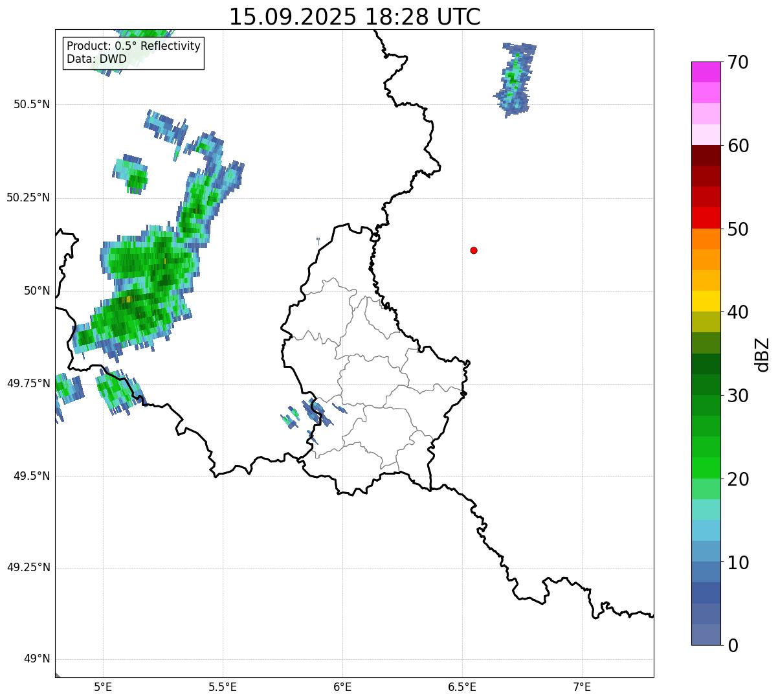Click the bright red colorbar segment

(x=706, y=218)
